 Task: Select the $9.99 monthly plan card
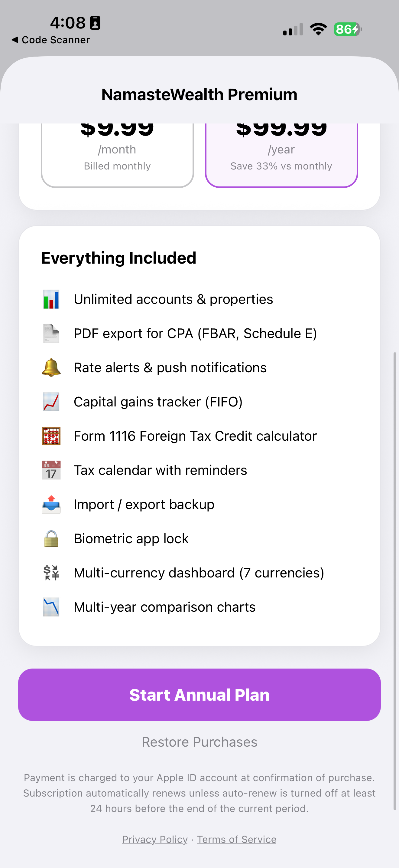pos(117,155)
